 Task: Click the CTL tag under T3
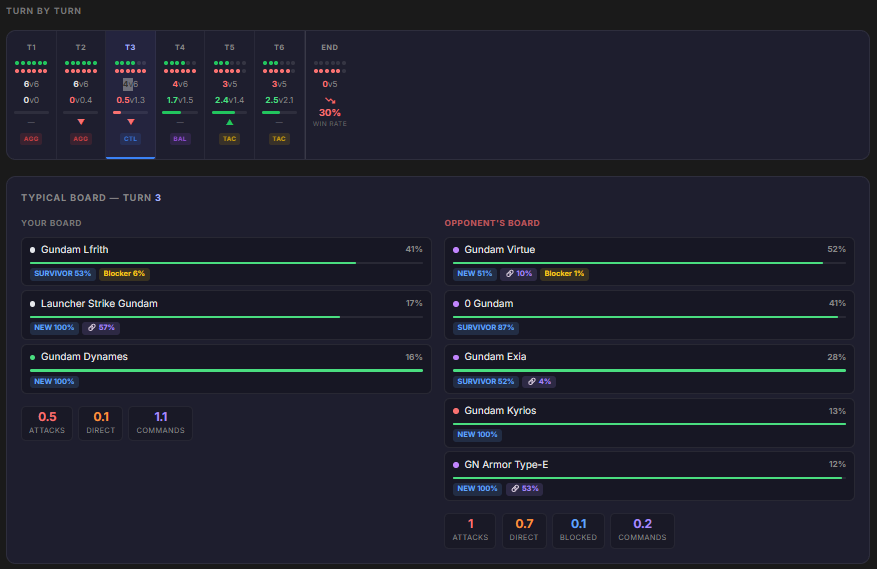click(x=130, y=139)
